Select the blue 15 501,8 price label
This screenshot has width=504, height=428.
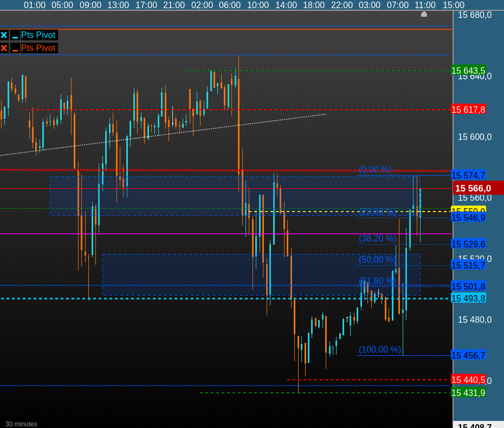468,286
